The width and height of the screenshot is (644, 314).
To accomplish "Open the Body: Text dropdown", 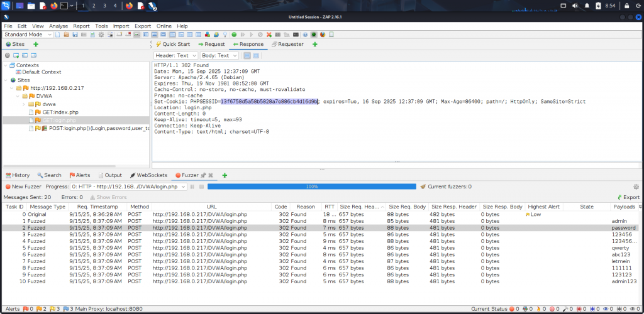I will tap(219, 55).
